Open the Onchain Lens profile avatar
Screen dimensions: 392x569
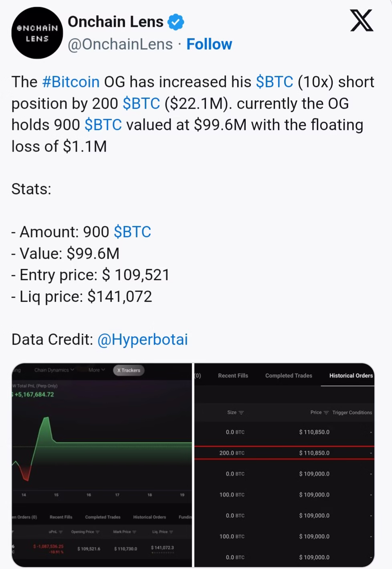(37, 33)
